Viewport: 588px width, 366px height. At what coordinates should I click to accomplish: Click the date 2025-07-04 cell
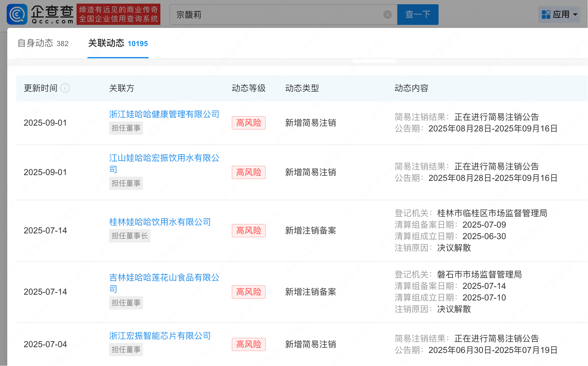click(x=45, y=344)
